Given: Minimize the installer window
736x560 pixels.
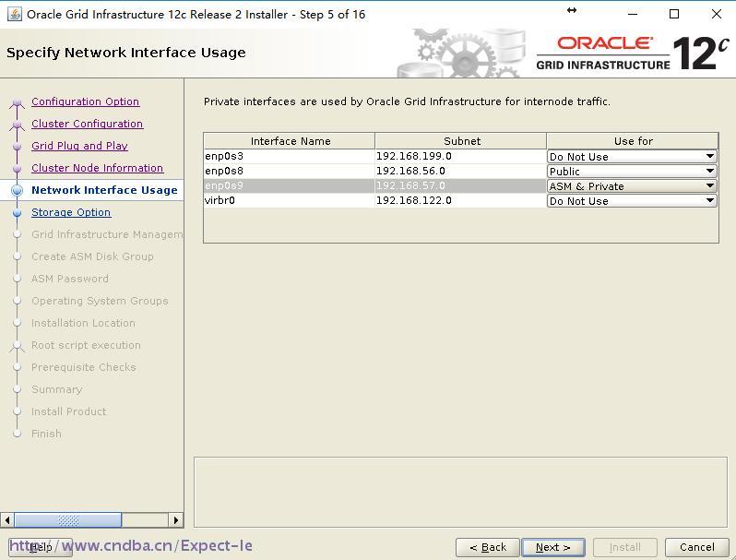Looking at the screenshot, I should click(x=633, y=14).
